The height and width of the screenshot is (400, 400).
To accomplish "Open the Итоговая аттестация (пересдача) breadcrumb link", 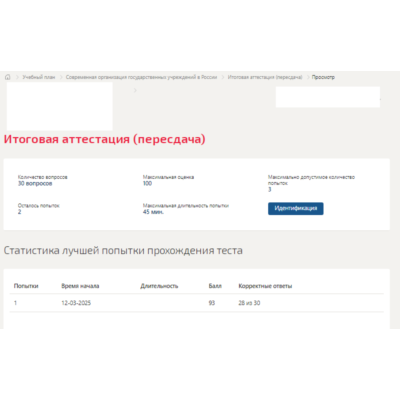I will (x=265, y=77).
